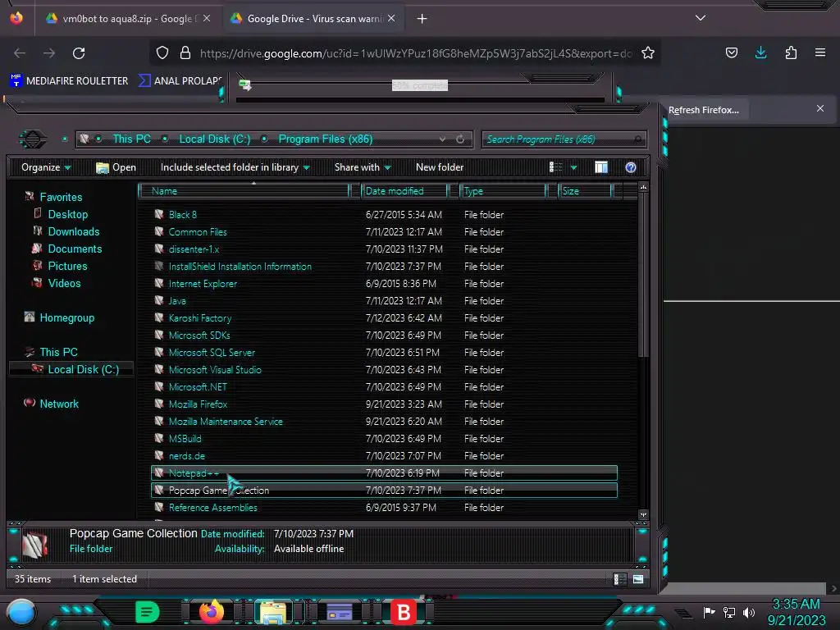Open view options dropdown arrow

click(x=573, y=167)
